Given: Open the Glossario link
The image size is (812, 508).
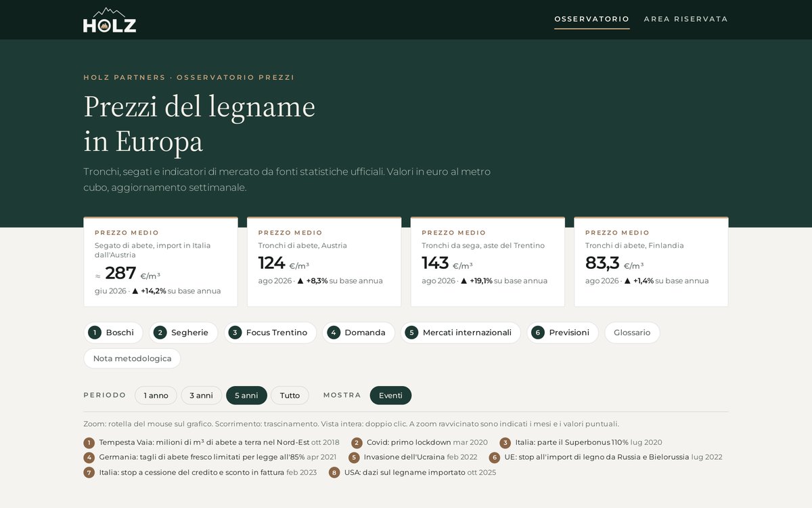Looking at the screenshot, I should [x=632, y=333].
